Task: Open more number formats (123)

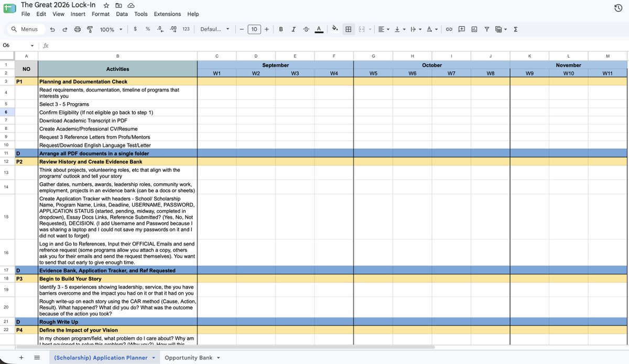Action: point(186,29)
